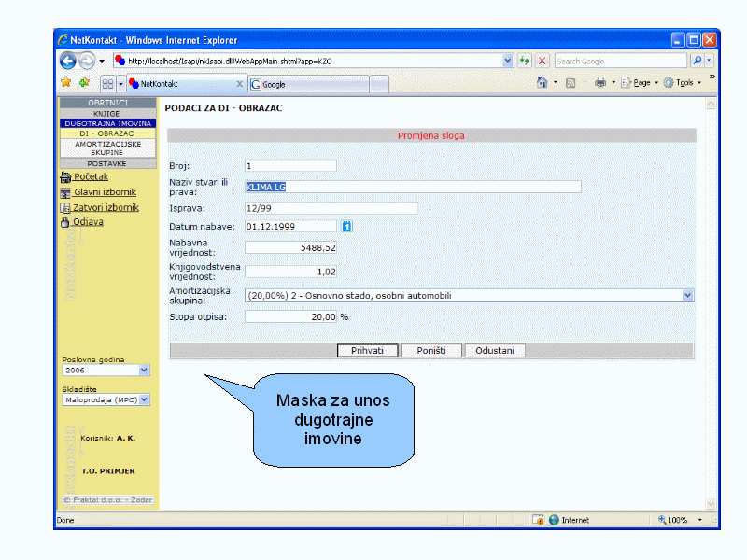This screenshot has height=560, width=747.
Task: Click the Search Google box
Action: coord(620,61)
